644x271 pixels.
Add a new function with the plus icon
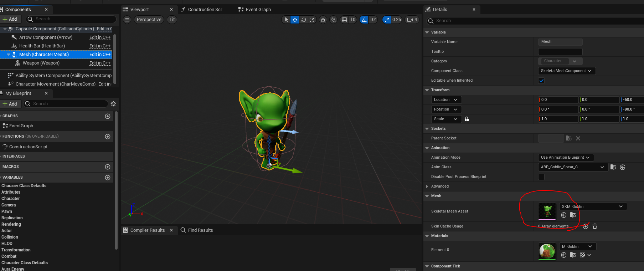coord(108,137)
